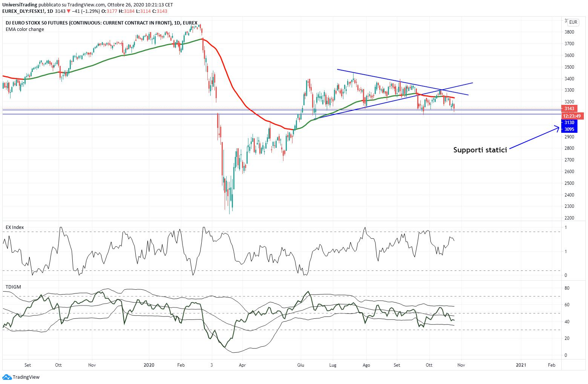Click the 2200 price axis value

click(569, 218)
